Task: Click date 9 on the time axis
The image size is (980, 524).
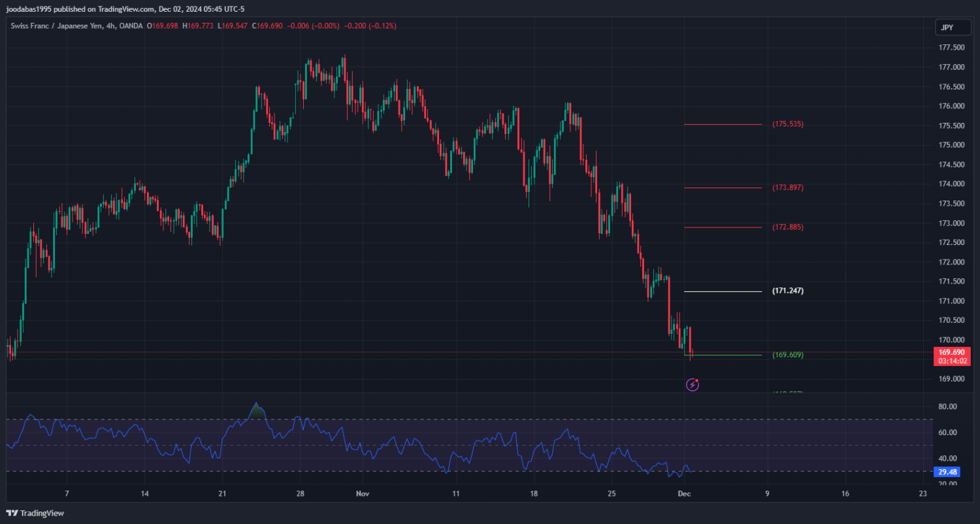Action: 767,494
